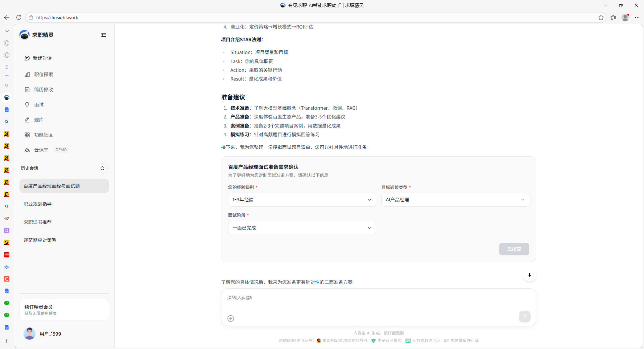Image resolution: width=644 pixels, height=349 pixels.
Task: Click the send arrow button
Action: click(x=525, y=316)
